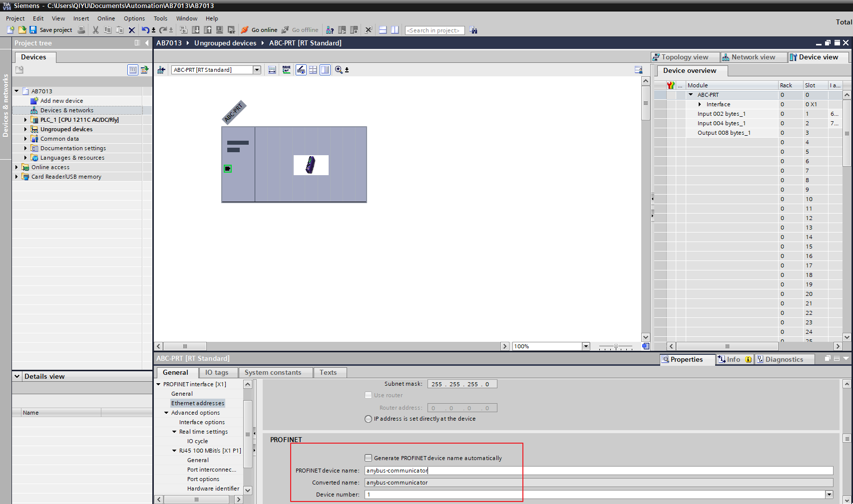
Task: Collapse the Details view panel
Action: (x=17, y=376)
